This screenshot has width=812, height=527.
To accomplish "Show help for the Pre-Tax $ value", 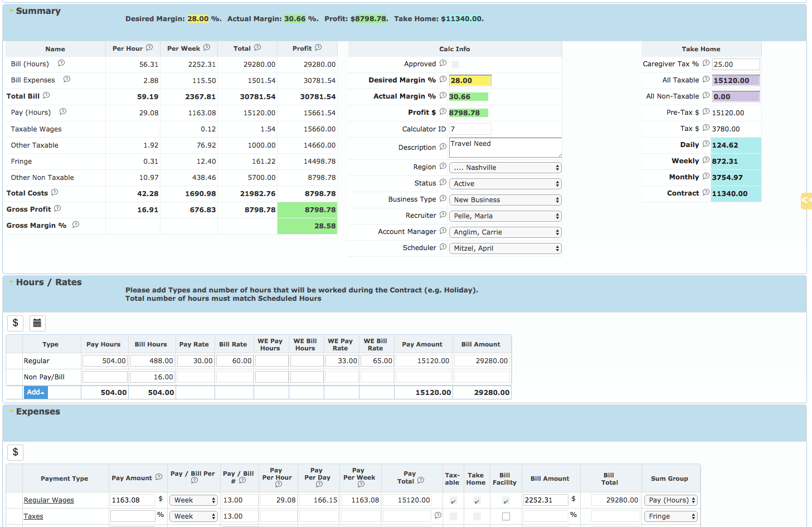I will click(x=706, y=112).
